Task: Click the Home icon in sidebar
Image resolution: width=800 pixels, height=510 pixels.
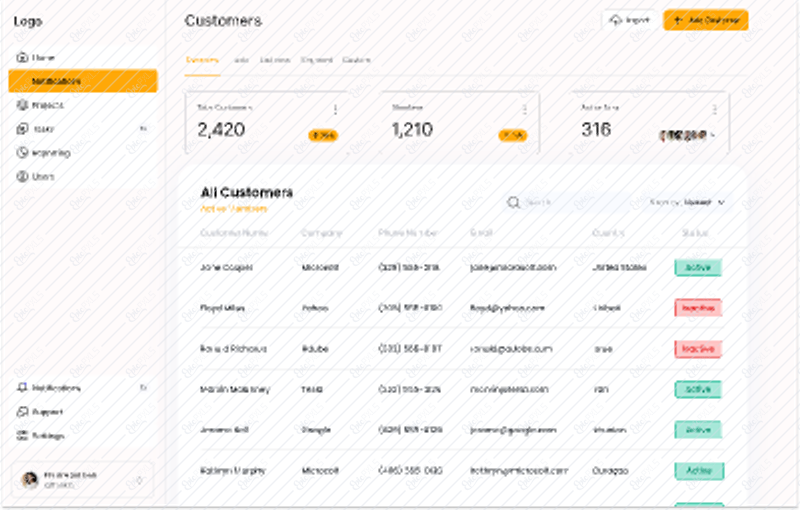Action: [22, 57]
